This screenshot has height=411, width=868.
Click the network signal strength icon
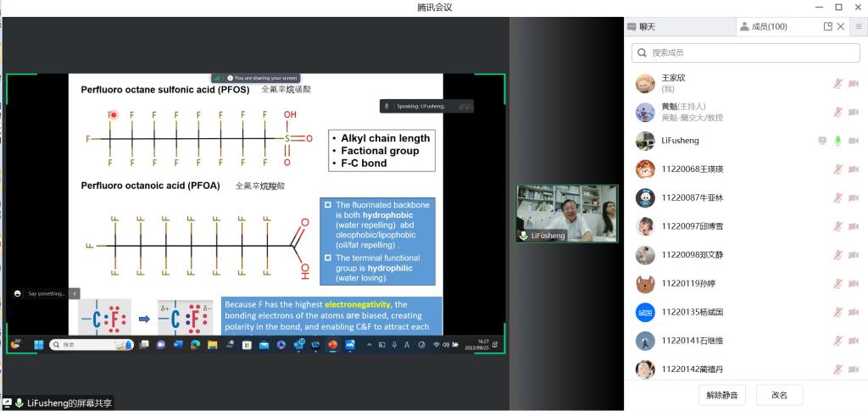click(217, 78)
